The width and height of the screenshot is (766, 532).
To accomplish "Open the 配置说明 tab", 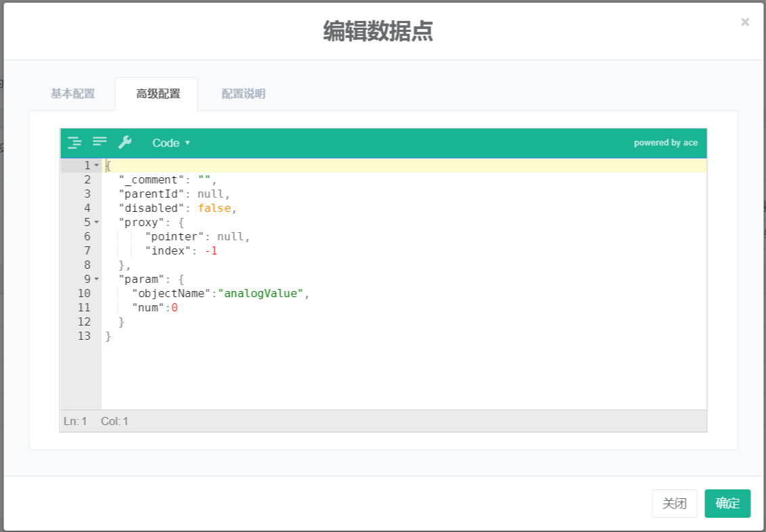I will click(244, 94).
